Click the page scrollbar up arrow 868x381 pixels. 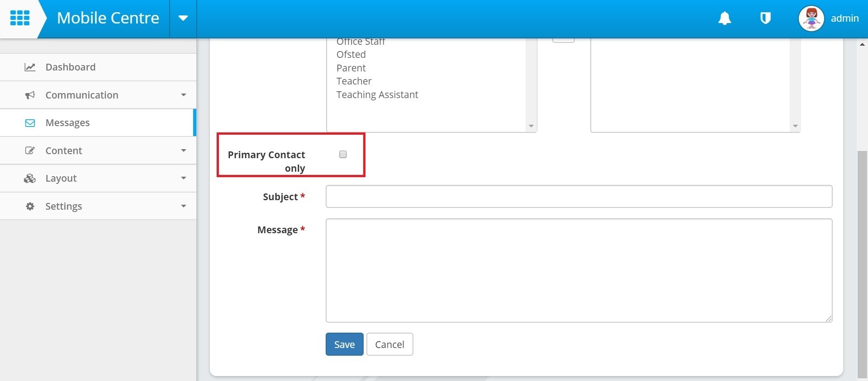coord(862,44)
